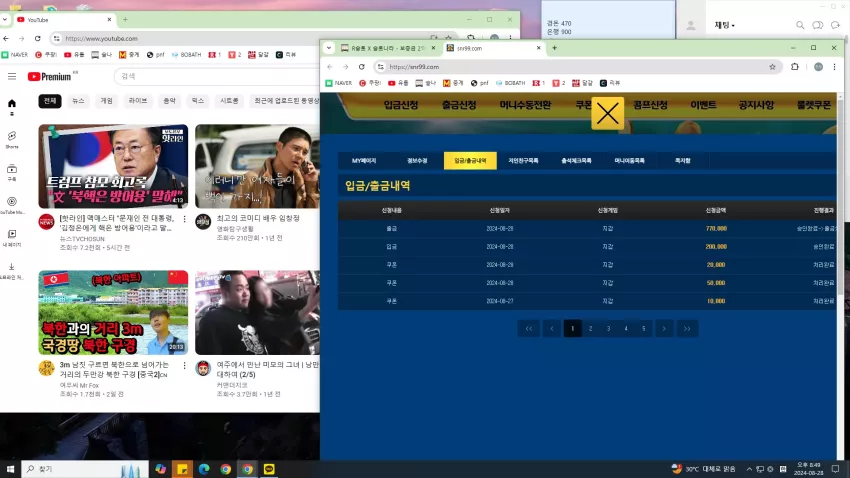Expand the tab search chevron in the front Chrome window
Image resolution: width=850 pixels, height=478 pixels.
coord(329,48)
